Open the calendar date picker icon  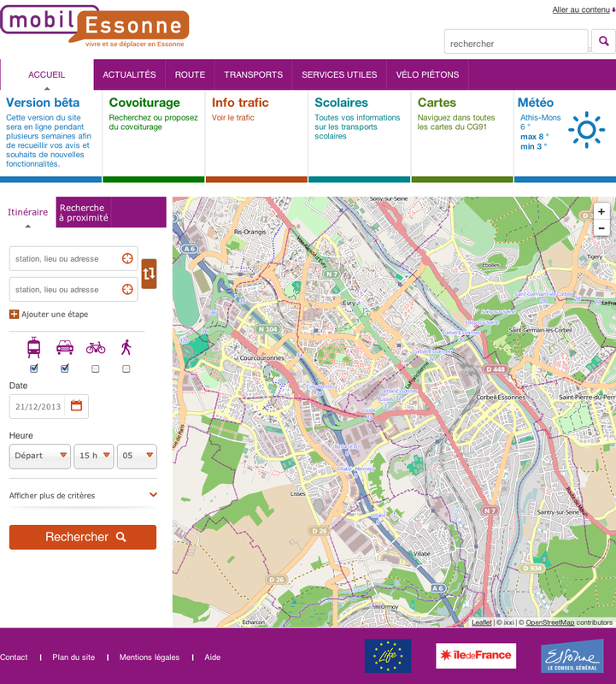[76, 406]
